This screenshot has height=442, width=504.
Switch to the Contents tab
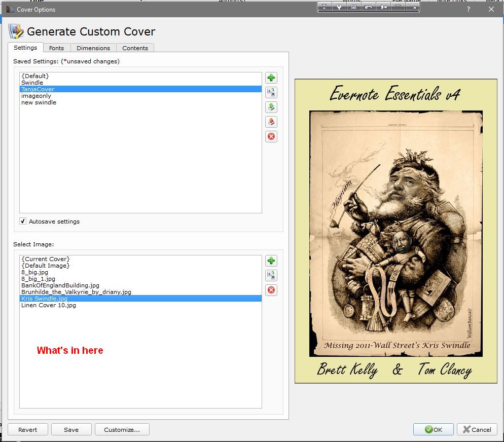coord(135,48)
